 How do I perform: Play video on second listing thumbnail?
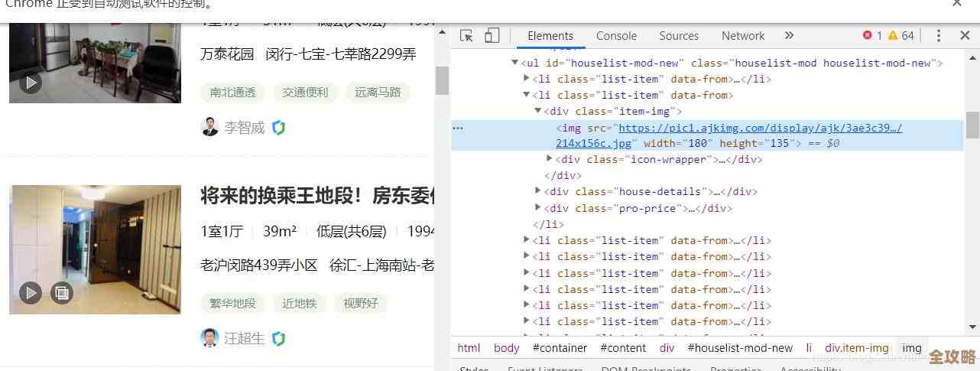click(x=31, y=292)
